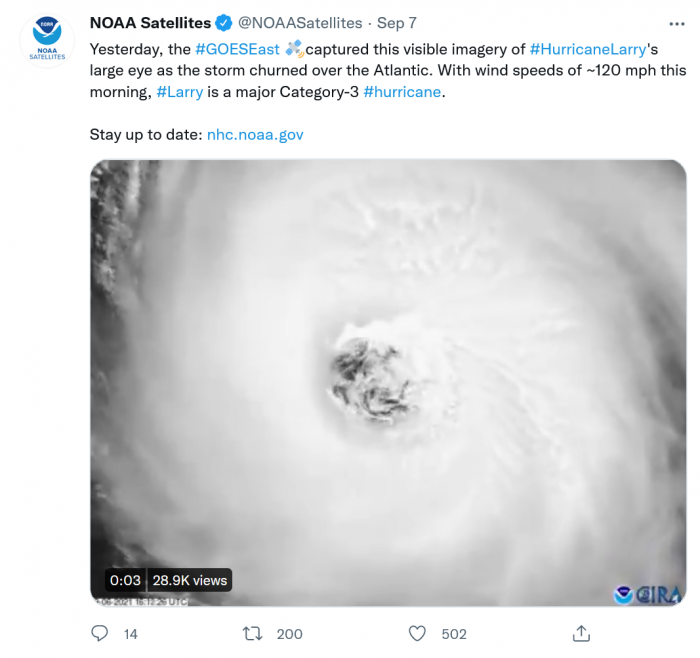Click the 0:03 video duration badge

point(125,580)
